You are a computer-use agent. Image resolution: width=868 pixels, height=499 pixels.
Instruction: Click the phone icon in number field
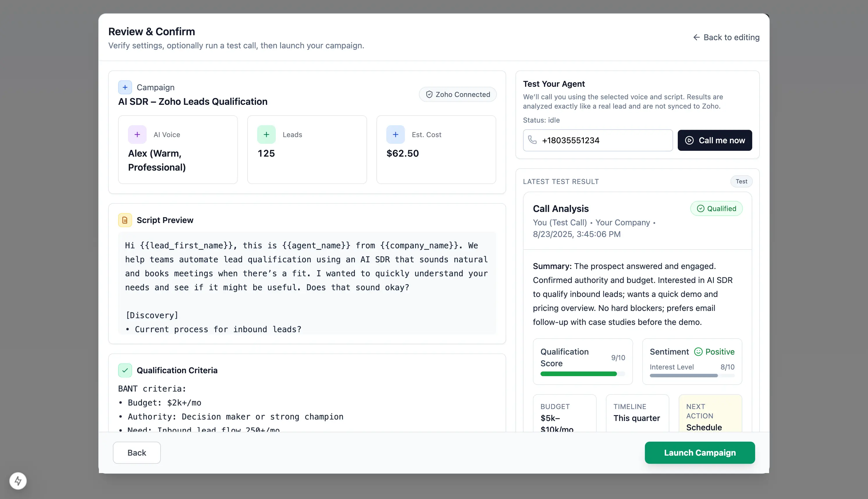tap(532, 140)
